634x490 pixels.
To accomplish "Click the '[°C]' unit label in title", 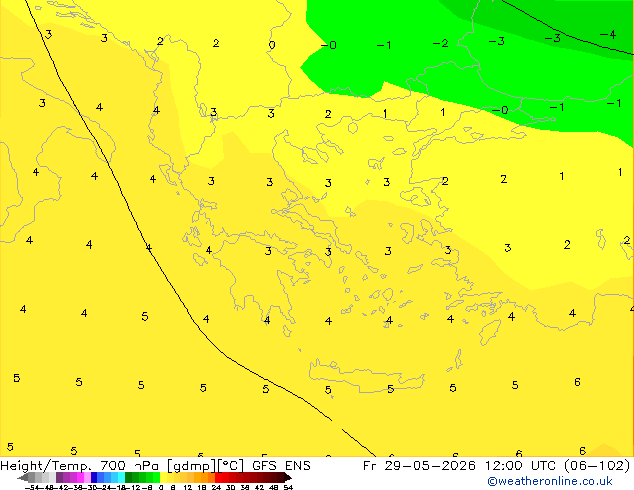I will click(x=231, y=466).
